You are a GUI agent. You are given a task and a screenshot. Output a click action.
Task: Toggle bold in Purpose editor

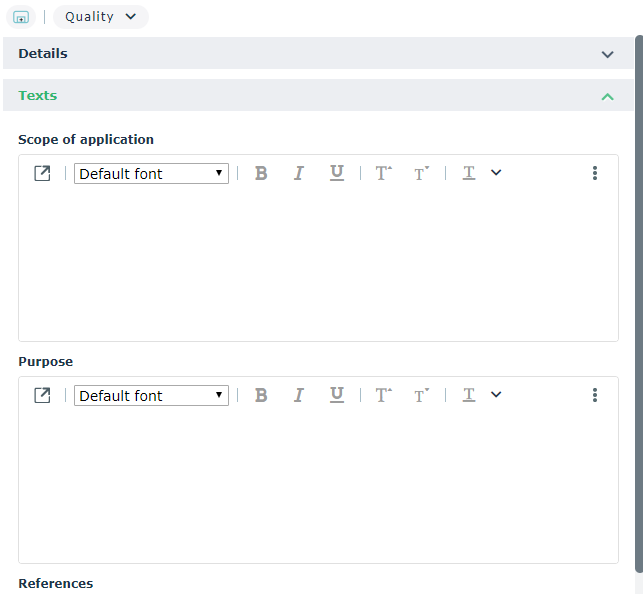(261, 395)
